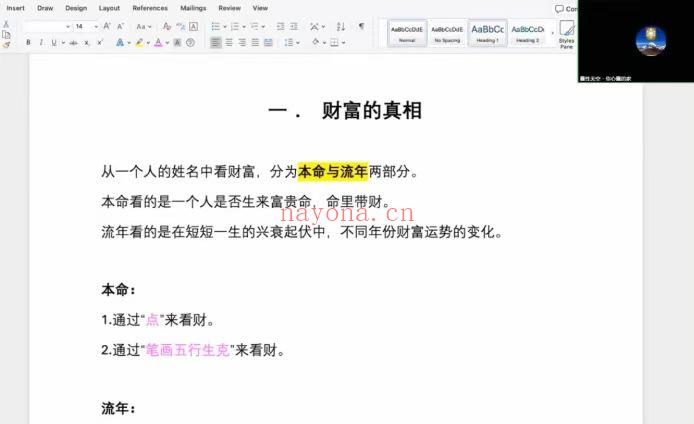This screenshot has width=694, height=424.
Task: Set align right paragraph alignment
Action: (242, 42)
